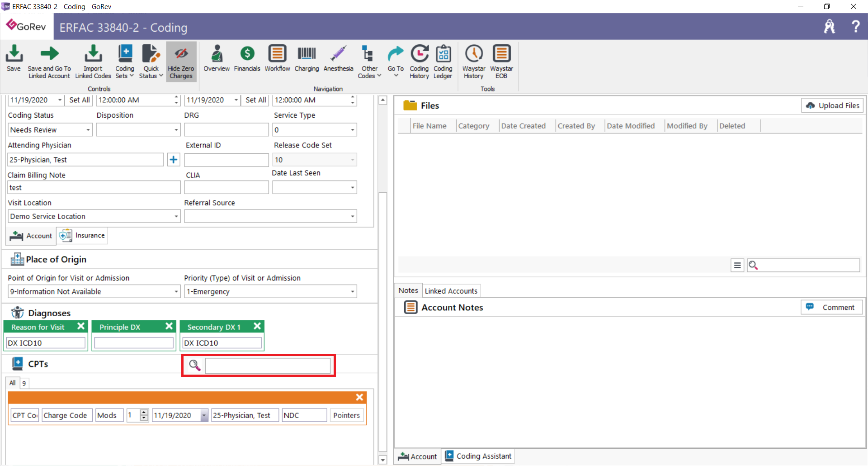
Task: Click the first Set All button
Action: (80, 100)
